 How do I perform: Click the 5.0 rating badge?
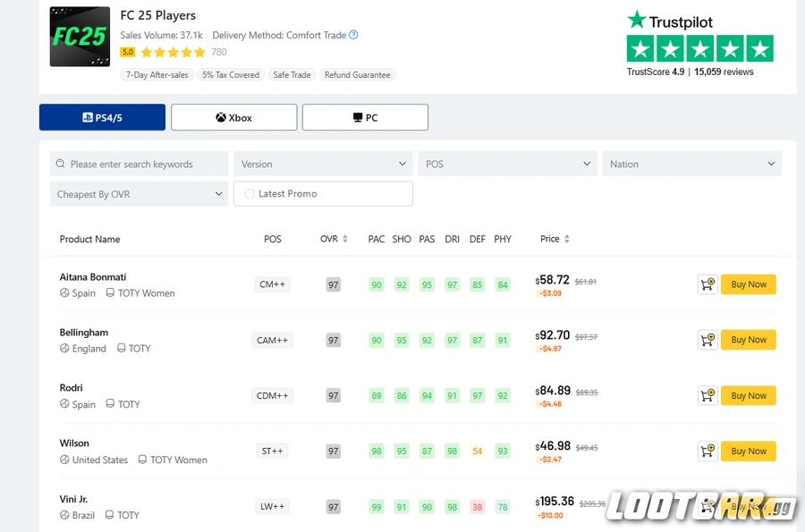tap(128, 52)
